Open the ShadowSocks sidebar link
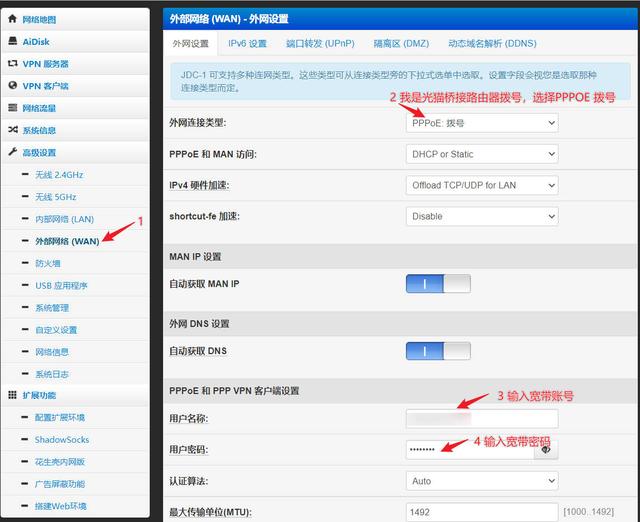The width and height of the screenshot is (640, 522). click(62, 439)
